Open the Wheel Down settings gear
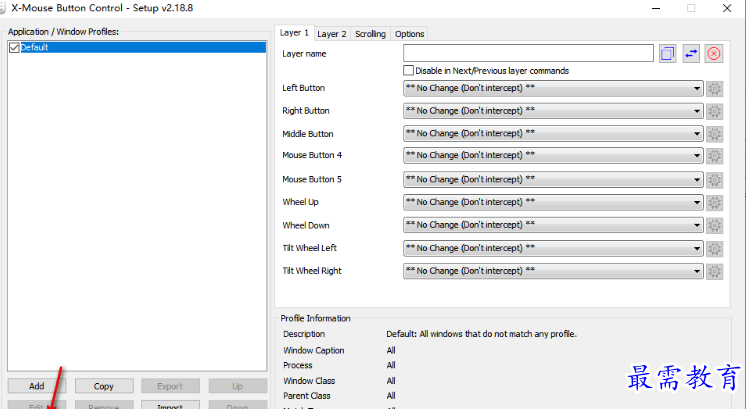 pyautogui.click(x=714, y=225)
